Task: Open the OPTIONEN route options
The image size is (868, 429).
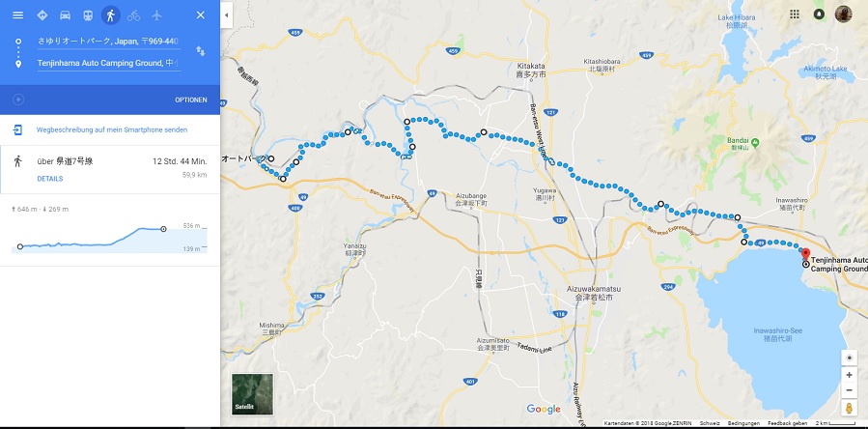Action: pos(191,100)
